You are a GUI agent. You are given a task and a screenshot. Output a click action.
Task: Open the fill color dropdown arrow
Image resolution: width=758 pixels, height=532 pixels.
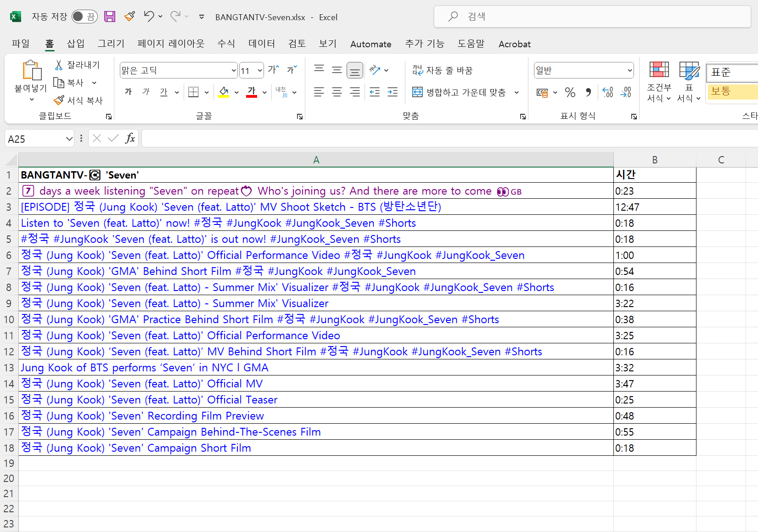coord(236,92)
